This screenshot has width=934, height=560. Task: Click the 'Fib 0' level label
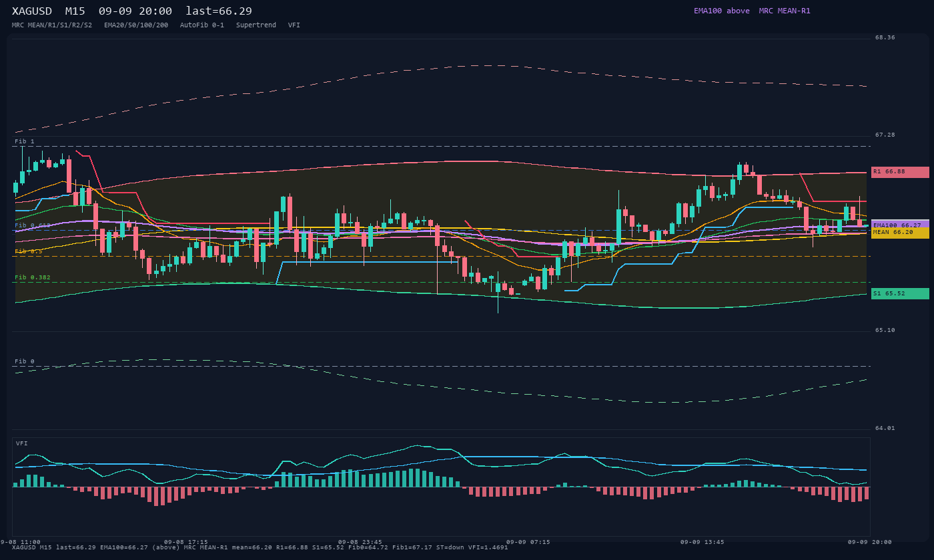coord(25,362)
